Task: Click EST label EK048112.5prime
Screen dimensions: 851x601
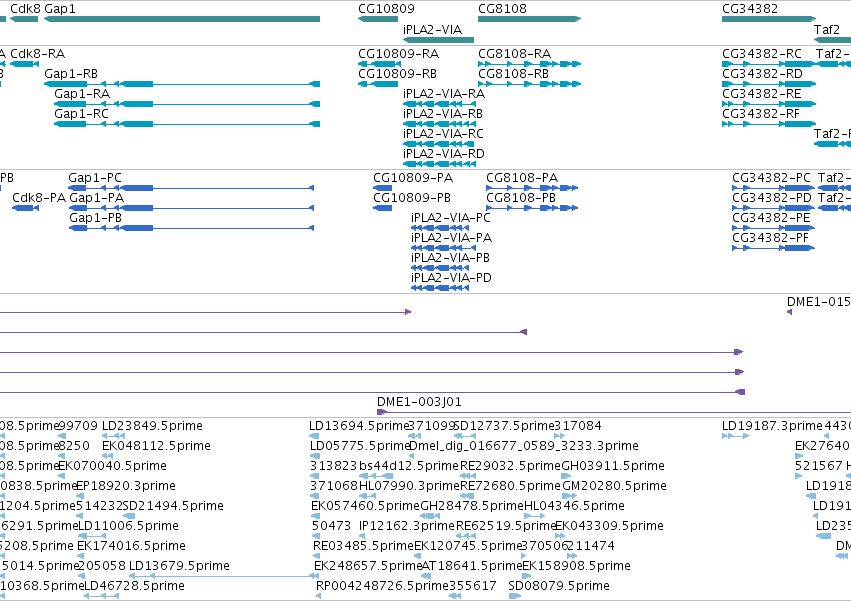Action: tap(156, 446)
